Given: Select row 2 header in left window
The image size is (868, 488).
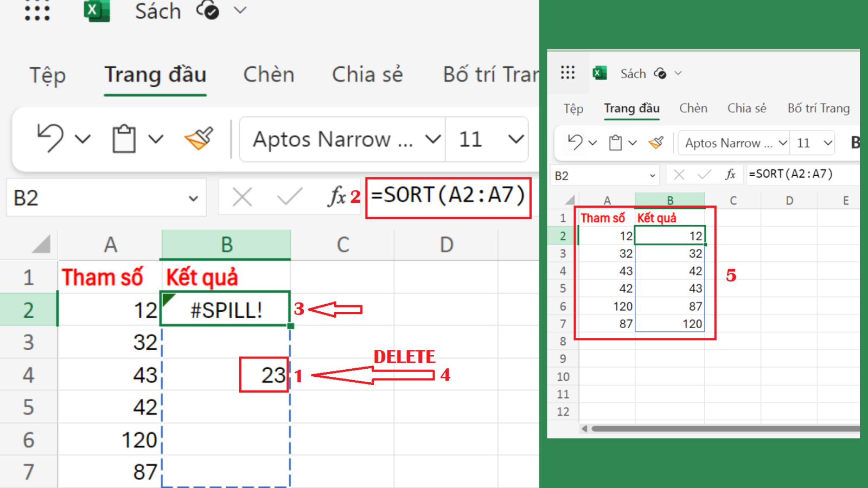Looking at the screenshot, I should coord(28,310).
